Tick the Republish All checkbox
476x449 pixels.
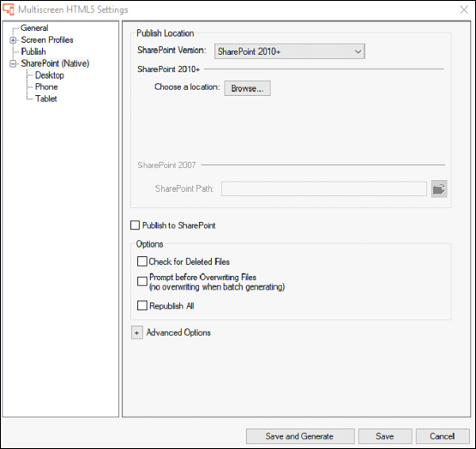pos(142,305)
